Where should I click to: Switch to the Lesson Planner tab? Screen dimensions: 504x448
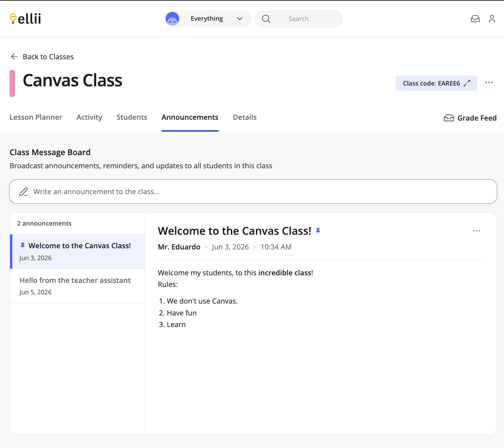pyautogui.click(x=36, y=117)
